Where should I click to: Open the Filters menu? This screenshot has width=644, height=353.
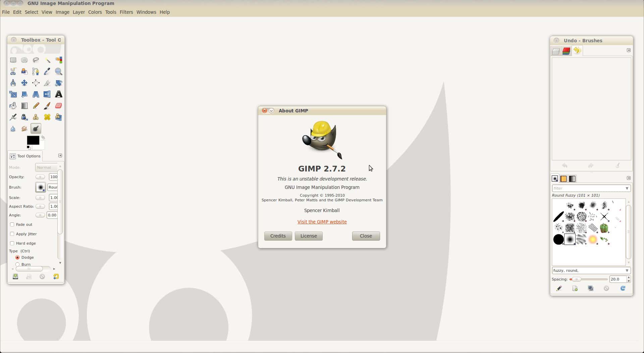(126, 12)
